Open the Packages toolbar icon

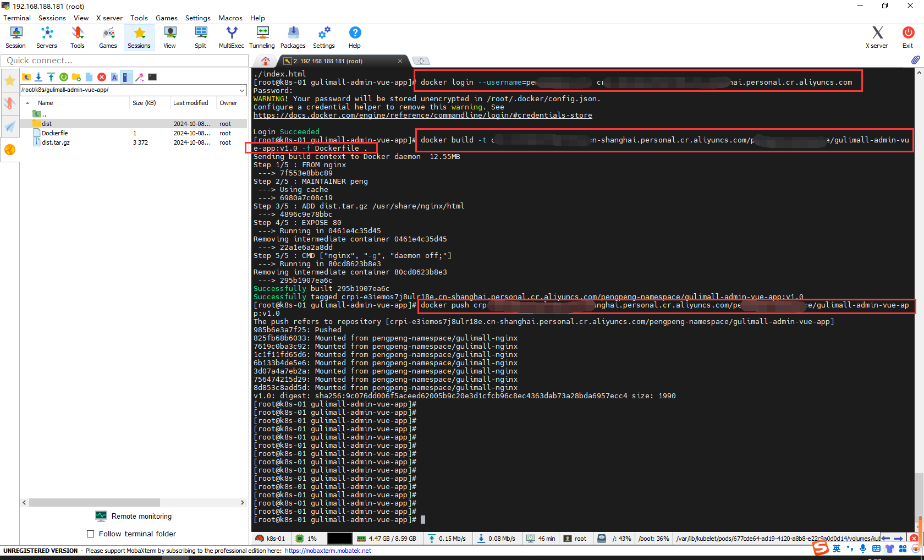293,37
